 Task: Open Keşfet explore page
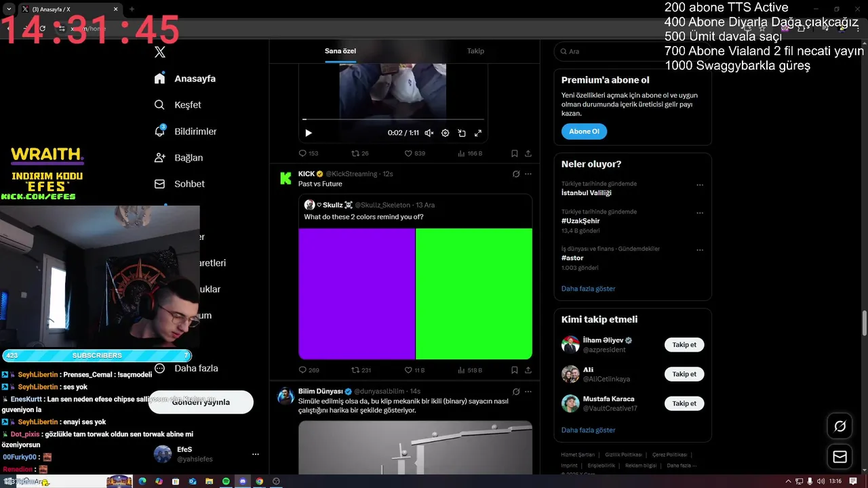[178, 105]
